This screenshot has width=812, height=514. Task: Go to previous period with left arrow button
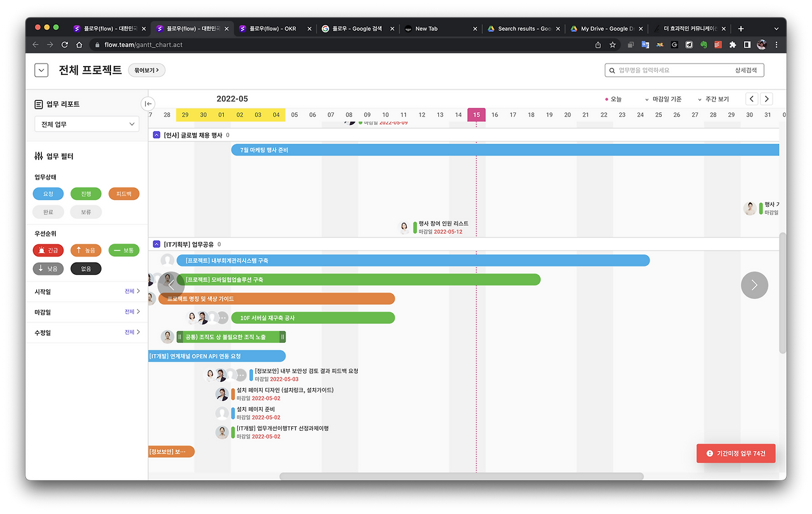[752, 99]
